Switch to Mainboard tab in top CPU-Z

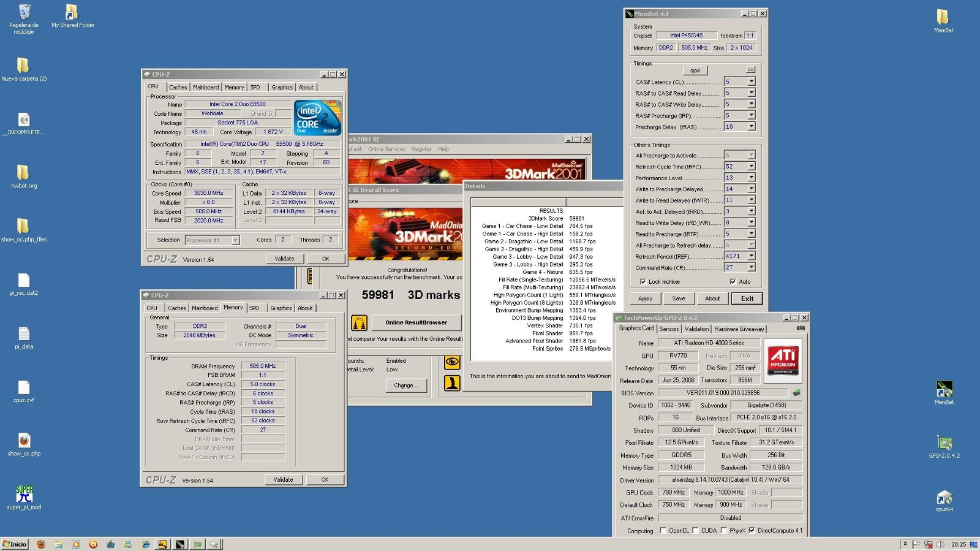(x=206, y=87)
